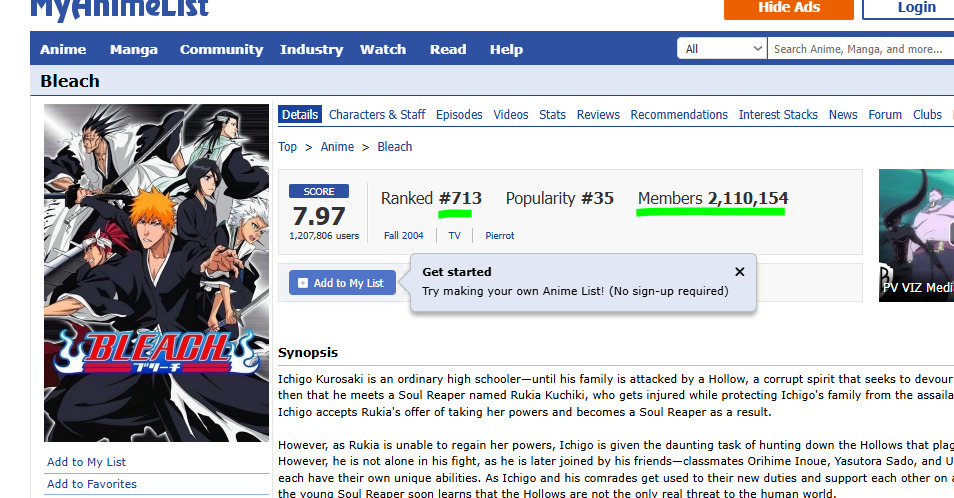Play the PV VIZ Media video thumbnail
Image resolution: width=954 pixels, height=498 pixels.
tap(916, 235)
